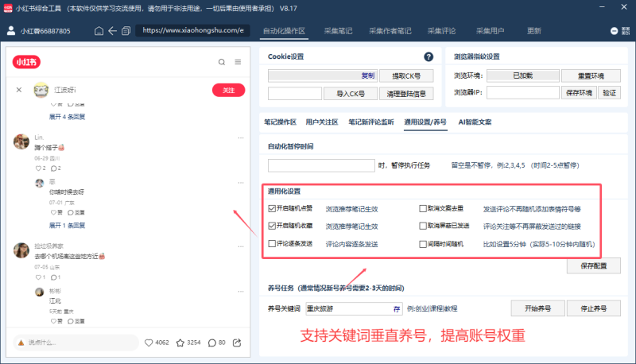Open the three dots menu on Lin's comment

(x=241, y=137)
